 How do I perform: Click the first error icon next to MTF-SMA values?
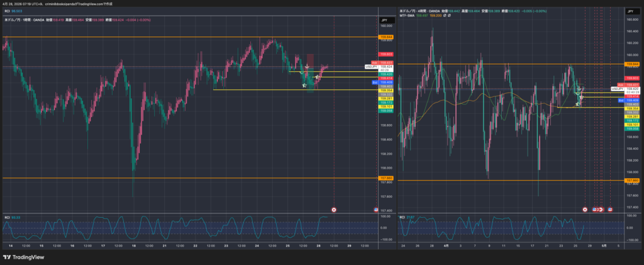[x=445, y=16]
